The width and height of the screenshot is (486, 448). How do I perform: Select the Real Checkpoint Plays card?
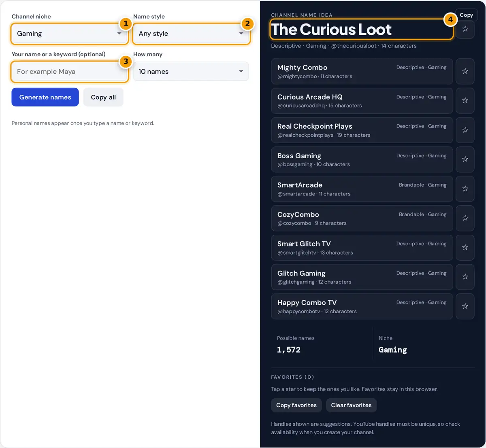[362, 130]
